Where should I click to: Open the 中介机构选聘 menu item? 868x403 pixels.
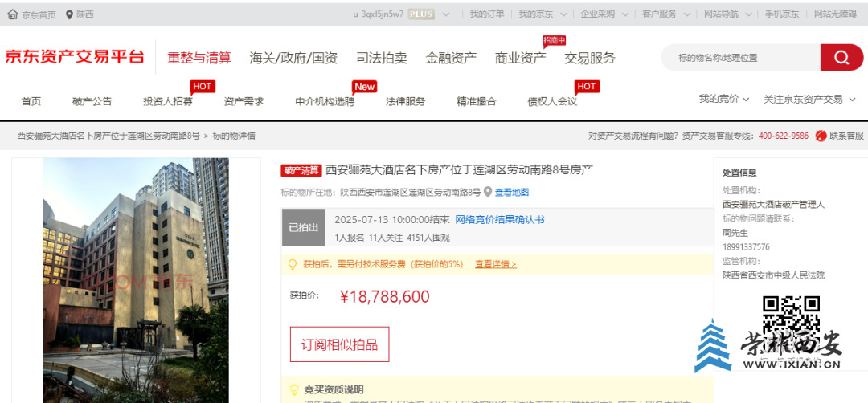coord(325,101)
